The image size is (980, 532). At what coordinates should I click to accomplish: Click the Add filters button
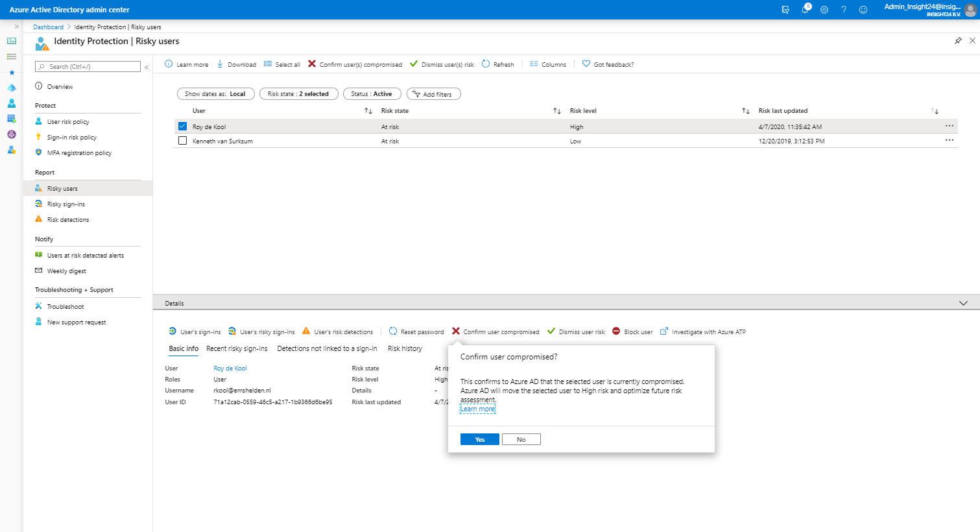click(433, 94)
